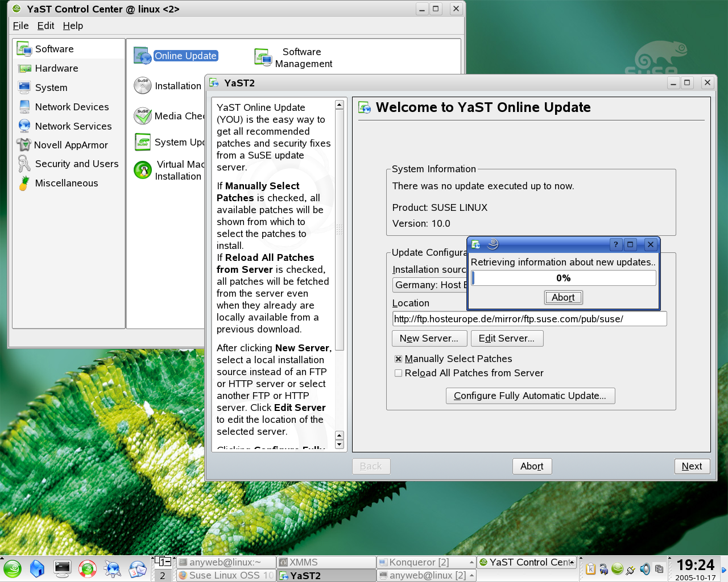Switch to Suse Linux OSS 10 taskbar entry
Image resolution: width=728 pixels, height=582 pixels.
226,575
